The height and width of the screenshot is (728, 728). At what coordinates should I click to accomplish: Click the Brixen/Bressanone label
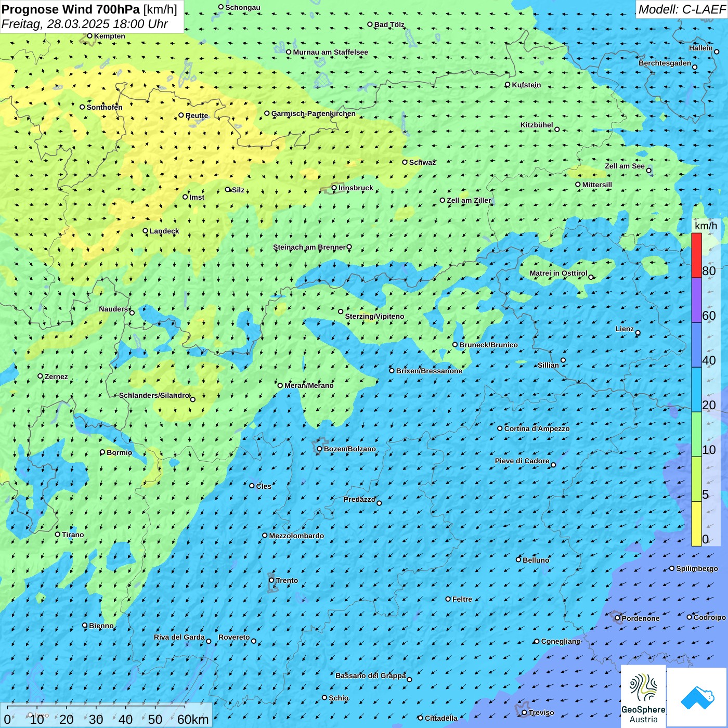pos(429,371)
